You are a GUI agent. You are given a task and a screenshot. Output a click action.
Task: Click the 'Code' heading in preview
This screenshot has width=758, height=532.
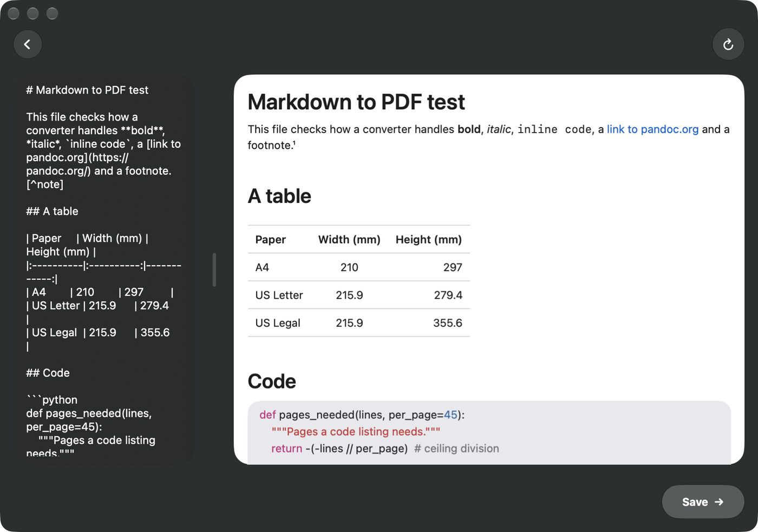[x=272, y=382]
